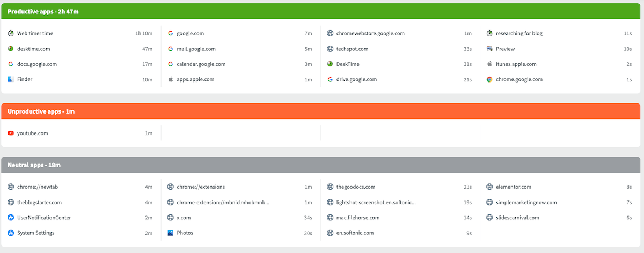Click the techspot.com globe icon
The width and height of the screenshot is (644, 253).
pyautogui.click(x=330, y=49)
